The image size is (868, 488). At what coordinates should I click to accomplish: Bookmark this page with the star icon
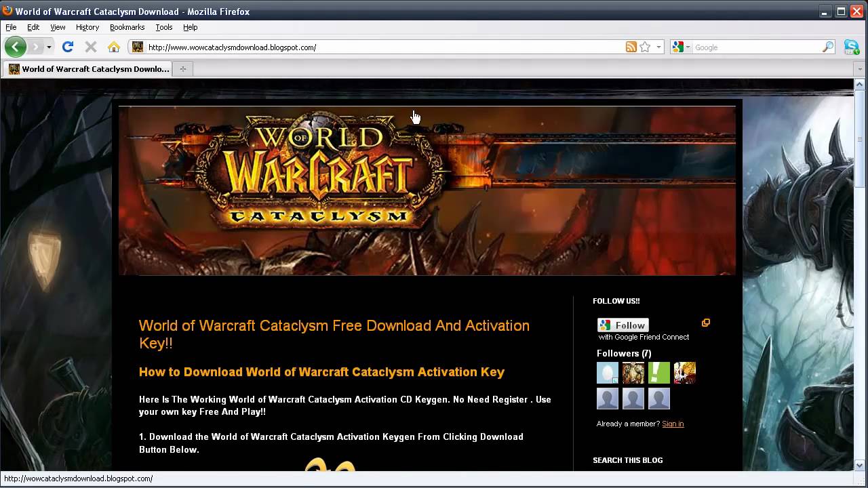coord(645,47)
